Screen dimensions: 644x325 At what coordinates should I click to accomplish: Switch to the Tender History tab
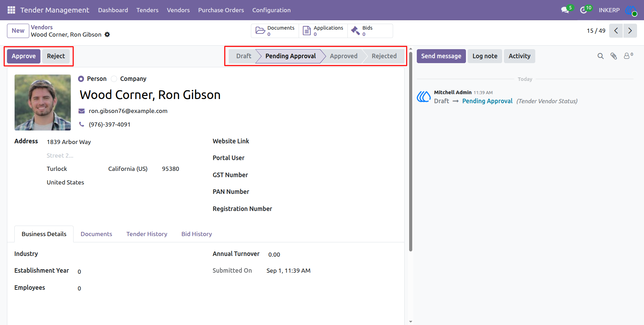[147, 234]
